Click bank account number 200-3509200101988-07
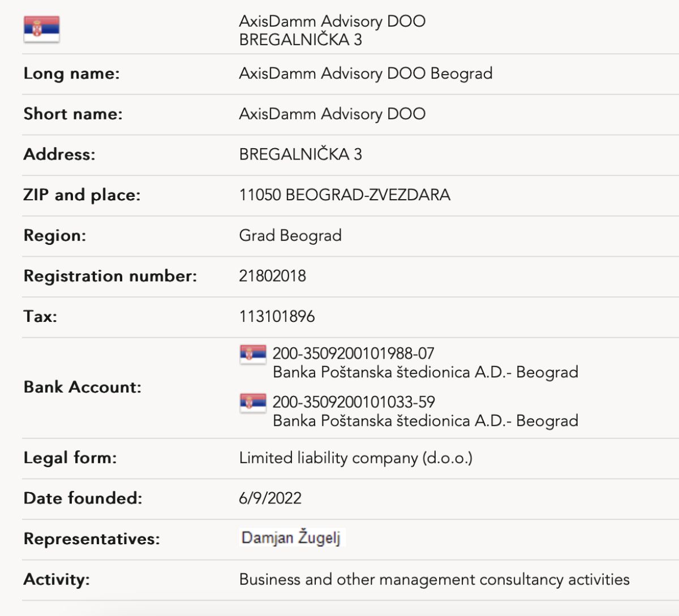Image resolution: width=679 pixels, height=616 pixels. (353, 354)
